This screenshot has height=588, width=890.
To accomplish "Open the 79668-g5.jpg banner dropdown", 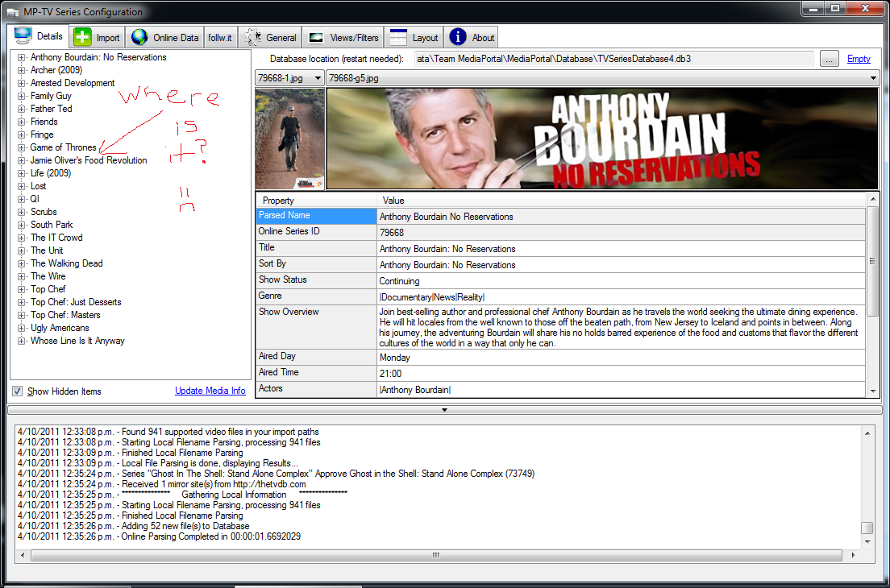I will 873,78.
